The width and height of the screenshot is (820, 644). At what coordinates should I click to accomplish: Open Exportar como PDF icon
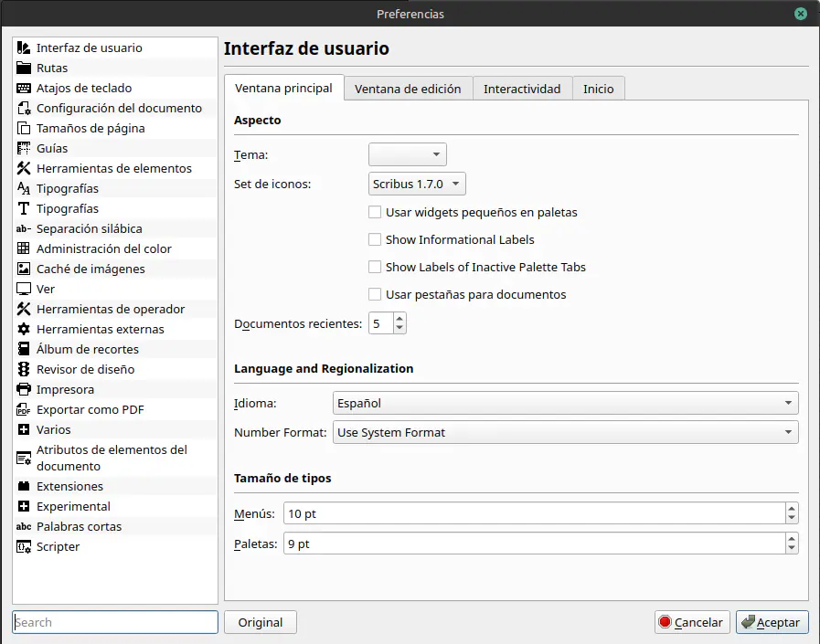tap(24, 410)
